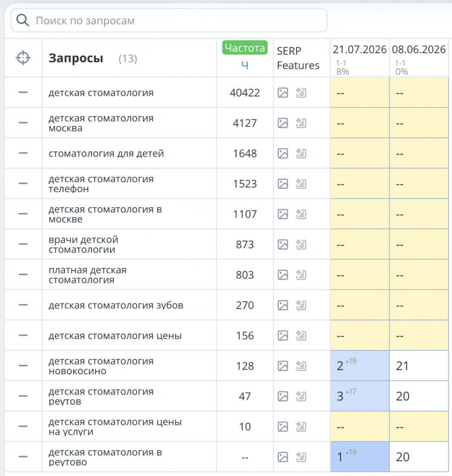Select query детская стоматология телефон
The width and height of the screenshot is (452, 476).
(x=101, y=184)
